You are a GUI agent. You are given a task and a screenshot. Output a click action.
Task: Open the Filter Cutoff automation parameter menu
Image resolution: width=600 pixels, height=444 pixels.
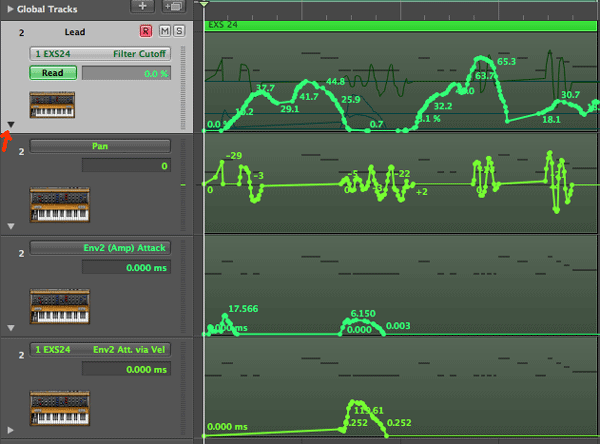100,53
